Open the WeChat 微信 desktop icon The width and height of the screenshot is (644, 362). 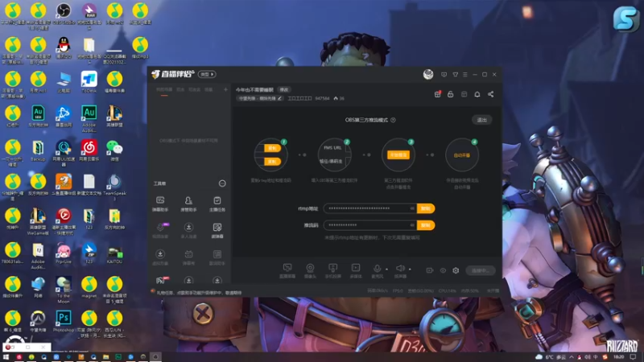pyautogui.click(x=114, y=150)
